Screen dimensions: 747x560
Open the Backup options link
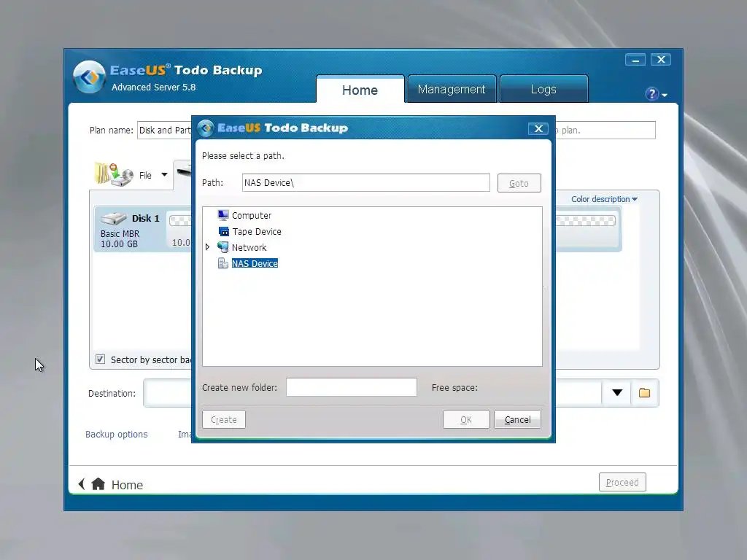[117, 435]
